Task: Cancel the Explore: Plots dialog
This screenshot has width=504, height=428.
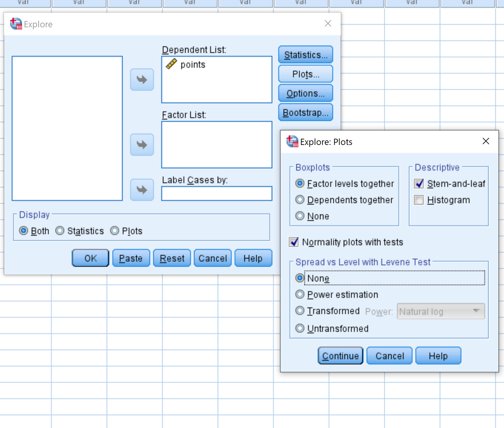Action: tap(390, 356)
